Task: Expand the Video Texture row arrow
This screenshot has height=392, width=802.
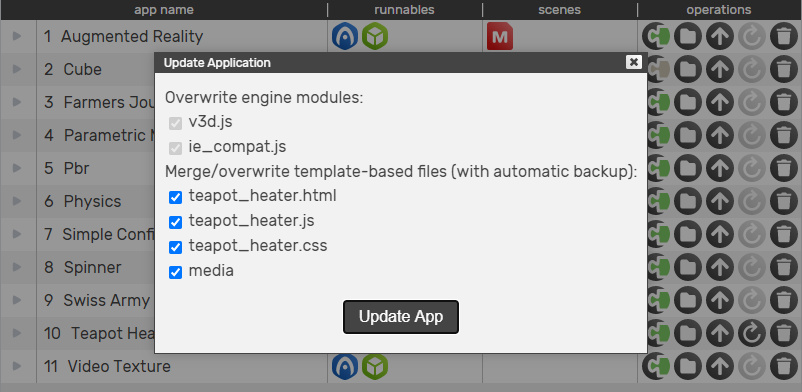Action: pos(17,366)
